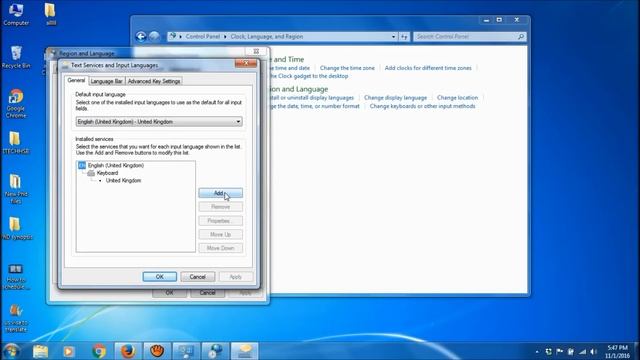Open the Action Center flag icon
Screen dimensions: 640x360
[560, 351]
